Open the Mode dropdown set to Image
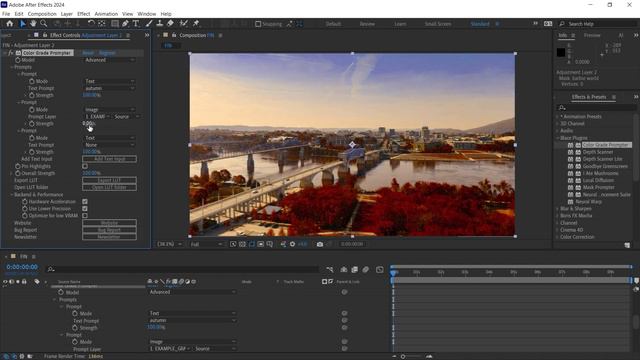Viewport: 640px width, 360px height. pyautogui.click(x=109, y=109)
